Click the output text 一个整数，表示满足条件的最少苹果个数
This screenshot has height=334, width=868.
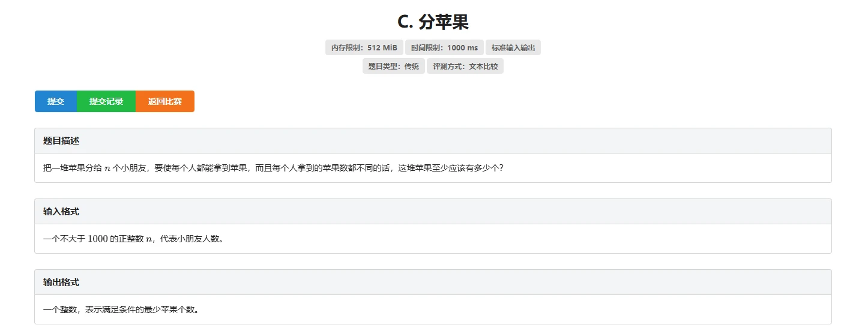click(x=121, y=310)
